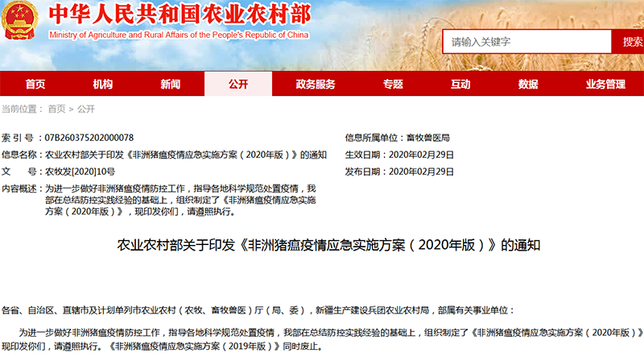Click the 发布日期：2020年02月29日 text
The image size is (644, 353).
(x=399, y=172)
